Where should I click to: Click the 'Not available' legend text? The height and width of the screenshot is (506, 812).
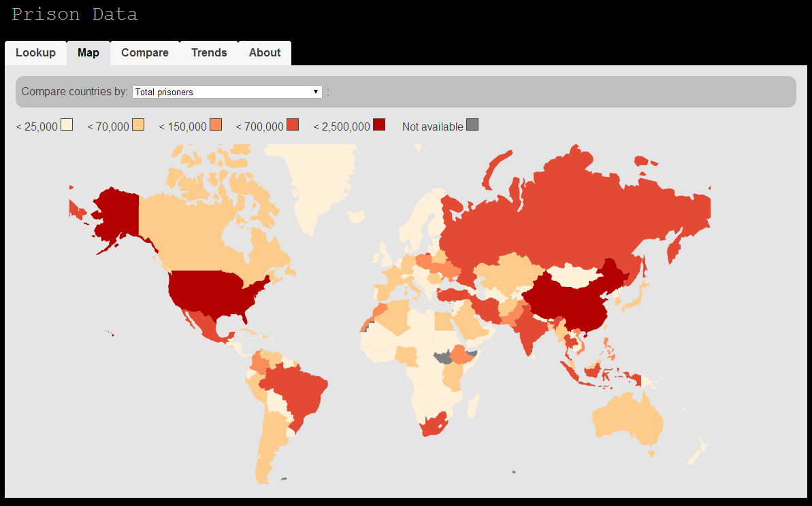tap(432, 126)
